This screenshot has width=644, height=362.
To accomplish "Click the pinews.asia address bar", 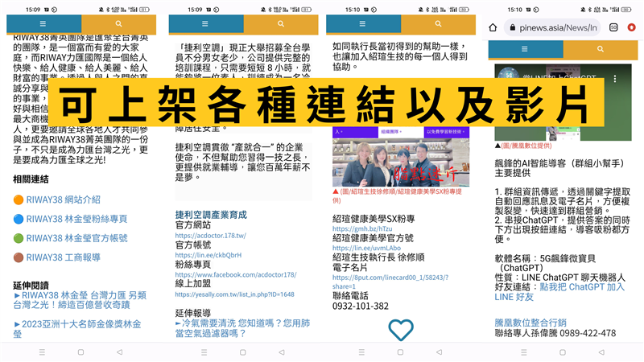I will point(555,27).
